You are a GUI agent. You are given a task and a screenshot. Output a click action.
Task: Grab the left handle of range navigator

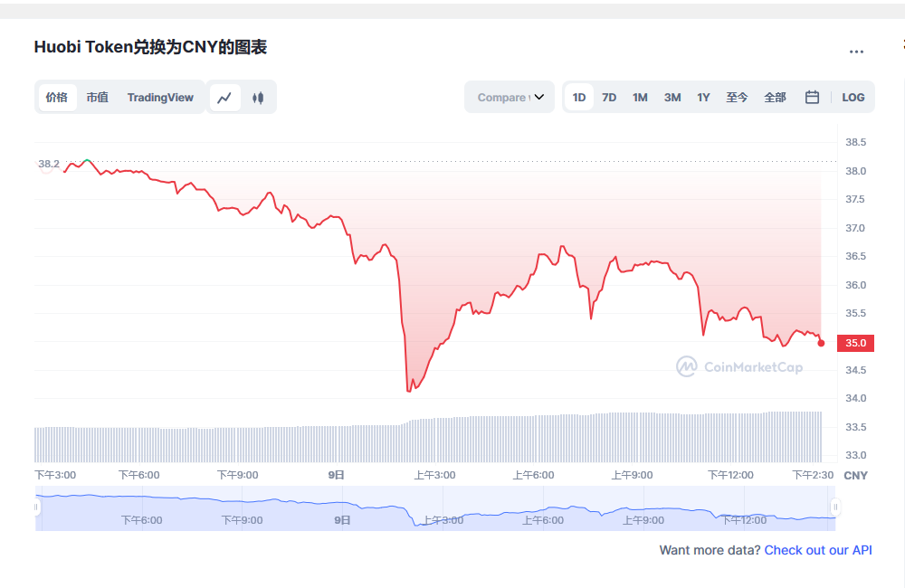36,507
